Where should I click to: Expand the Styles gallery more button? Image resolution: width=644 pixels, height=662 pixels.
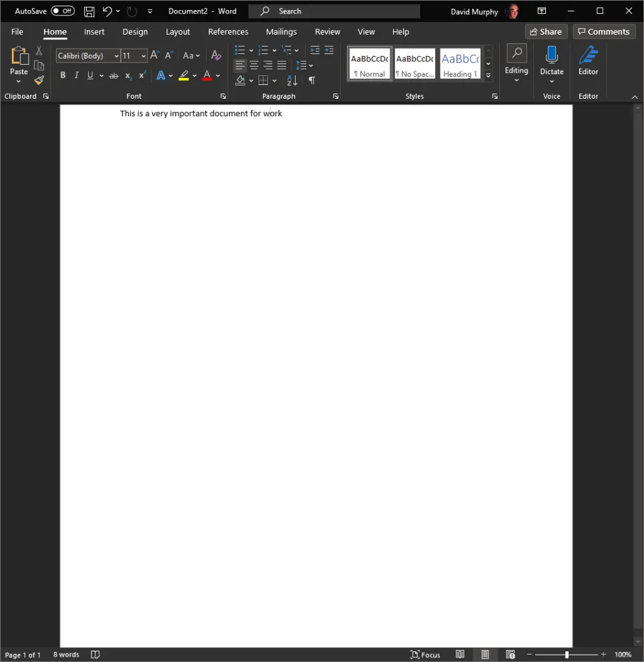489,75
